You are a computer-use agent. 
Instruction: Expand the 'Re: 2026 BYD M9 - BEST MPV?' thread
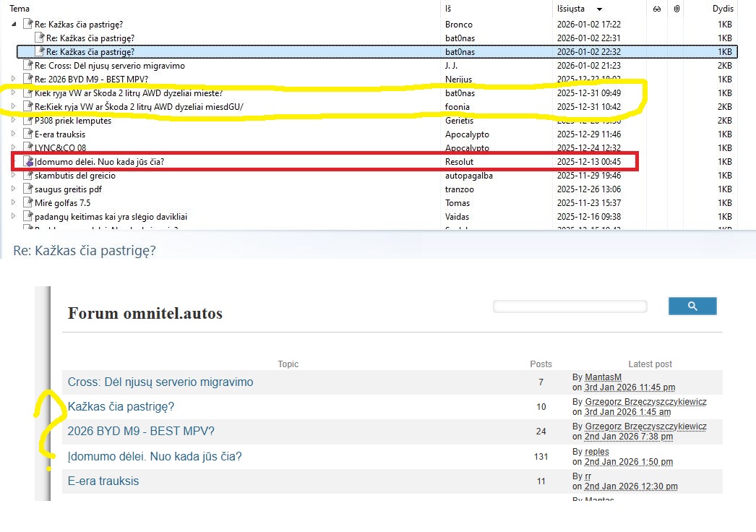coord(13,80)
